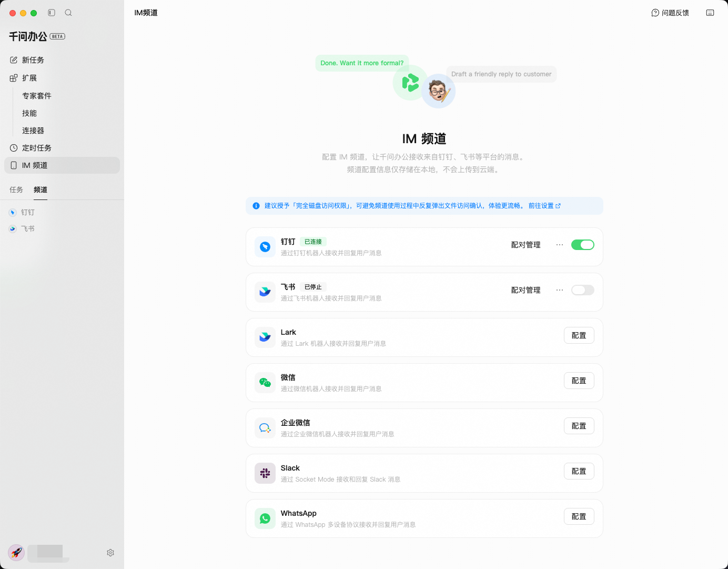The width and height of the screenshot is (728, 569).
Task: Click the 已停止 status badge
Action: [x=314, y=287]
